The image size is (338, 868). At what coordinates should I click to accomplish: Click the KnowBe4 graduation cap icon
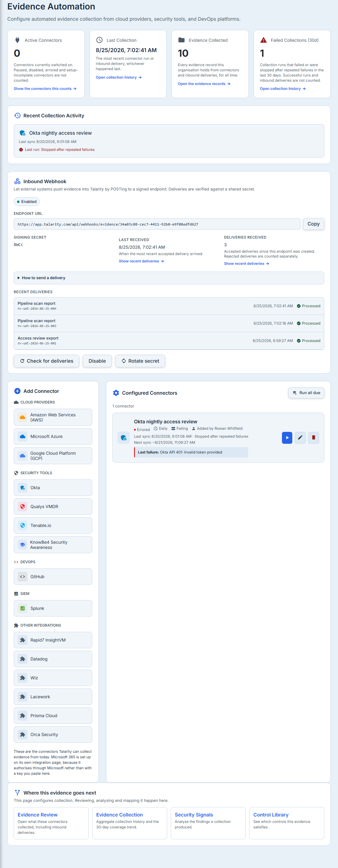[23, 545]
